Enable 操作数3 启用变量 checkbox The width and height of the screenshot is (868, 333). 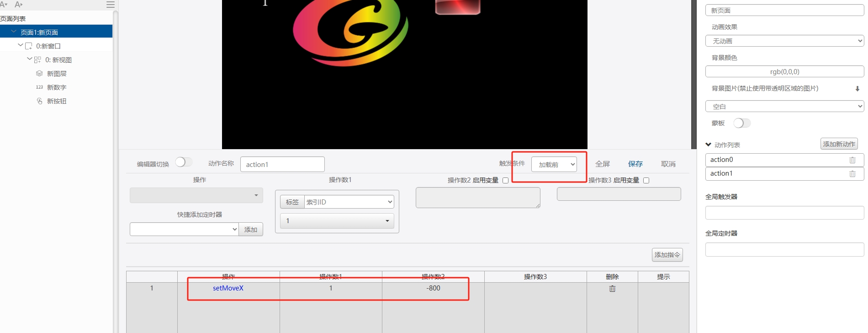[646, 181]
